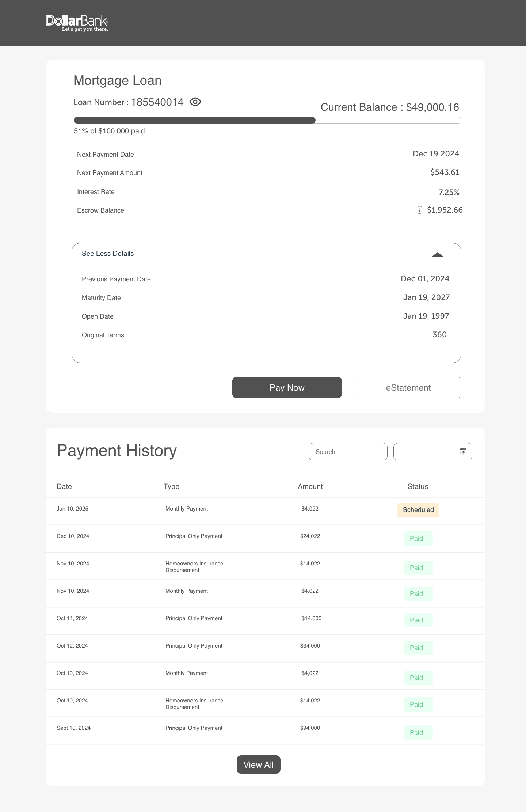Click Paid badge for Dec 10, 2024
Viewport: 526px width, 812px height.
418,538
